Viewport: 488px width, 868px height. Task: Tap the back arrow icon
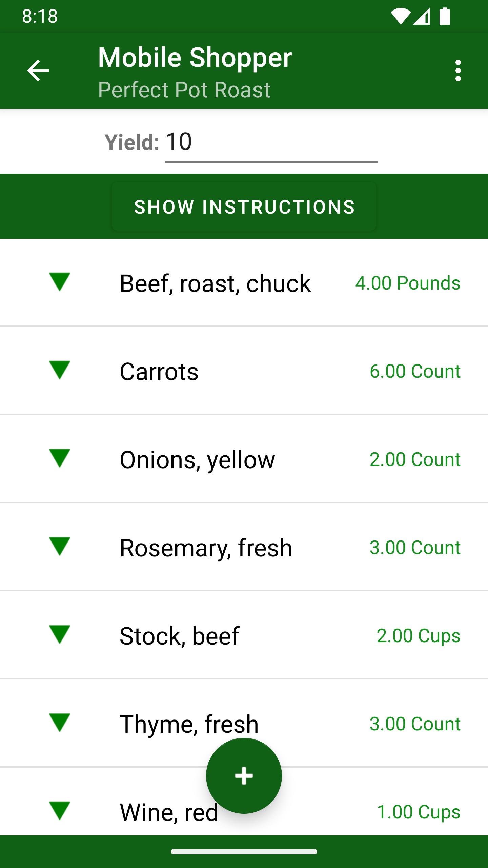(x=38, y=71)
